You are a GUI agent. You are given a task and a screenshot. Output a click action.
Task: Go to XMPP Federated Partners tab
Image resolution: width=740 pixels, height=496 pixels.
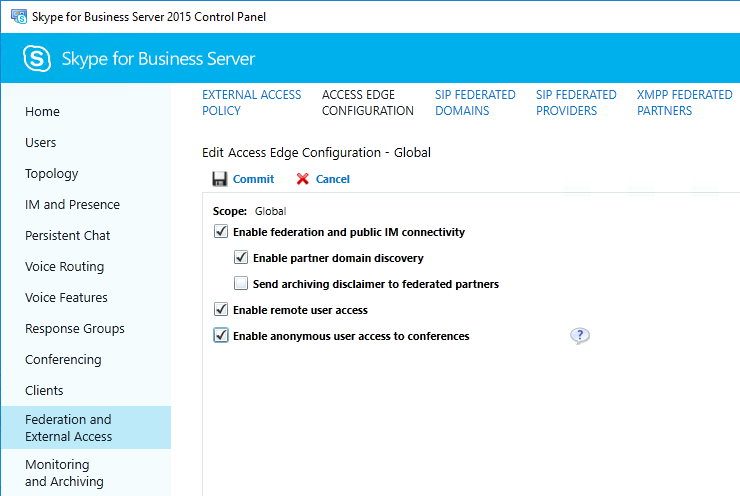point(684,103)
